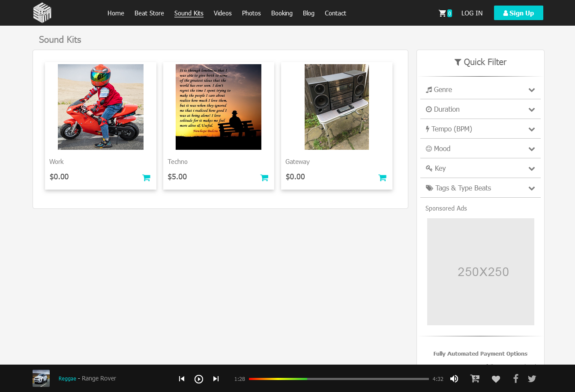Open the Photos page
Image resolution: width=575 pixels, height=392 pixels.
252,13
